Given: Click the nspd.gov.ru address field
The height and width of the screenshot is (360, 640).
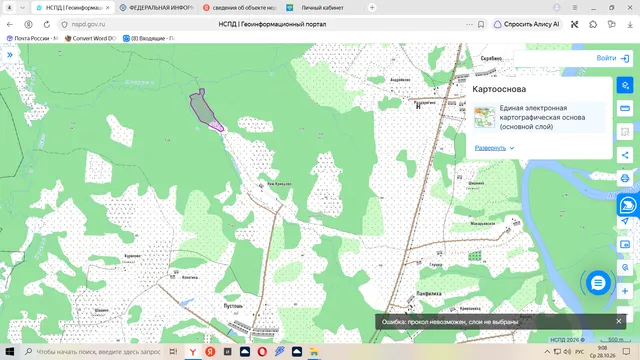Looking at the screenshot, I should click(88, 24).
